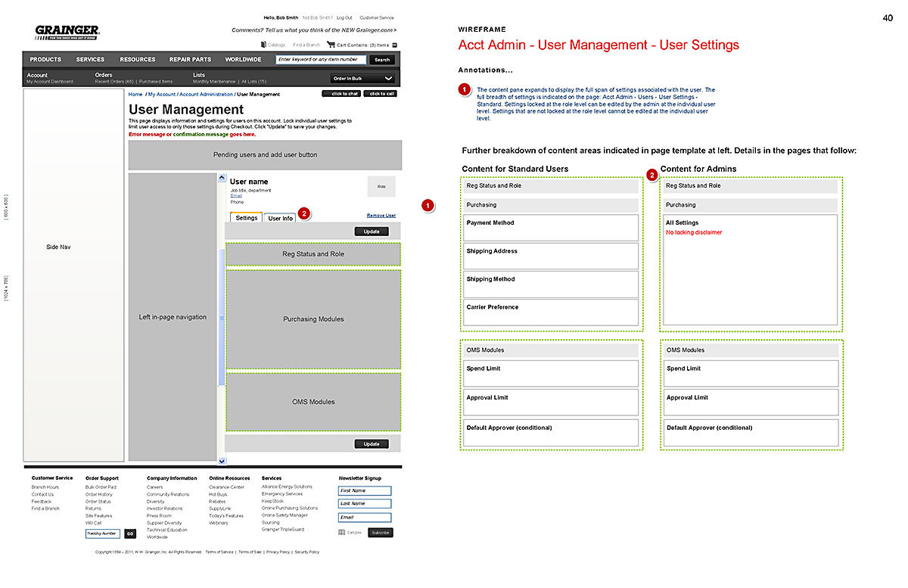Open the shopping cart icon
Image resolution: width=908 pixels, height=588 pixels.
331,45
